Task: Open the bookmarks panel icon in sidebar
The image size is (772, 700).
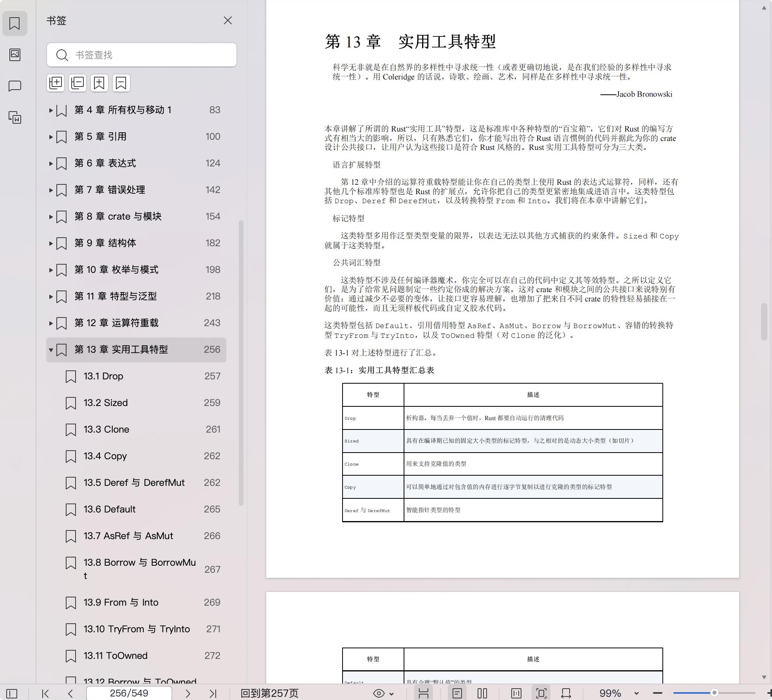Action: pos(15,23)
